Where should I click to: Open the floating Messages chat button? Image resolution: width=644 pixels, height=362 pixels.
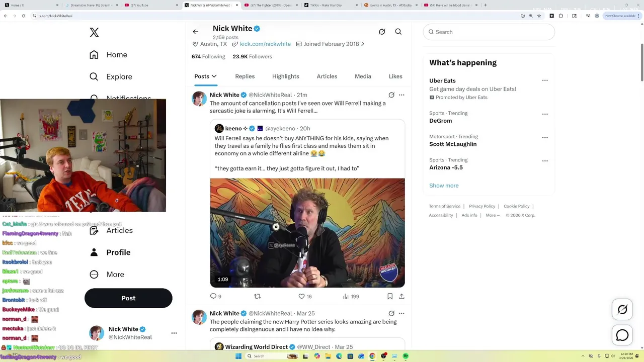[622, 335]
